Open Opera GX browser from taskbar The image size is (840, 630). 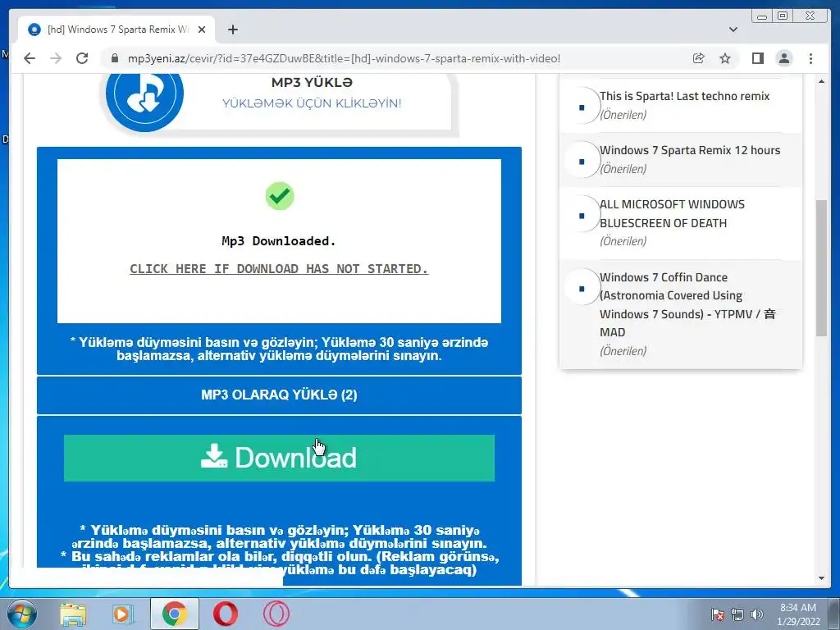point(276,614)
